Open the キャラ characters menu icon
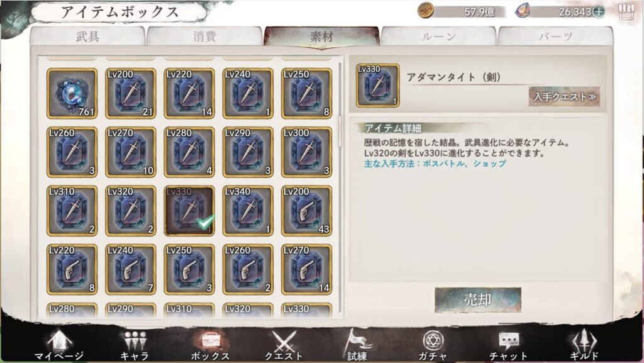 pos(135,346)
